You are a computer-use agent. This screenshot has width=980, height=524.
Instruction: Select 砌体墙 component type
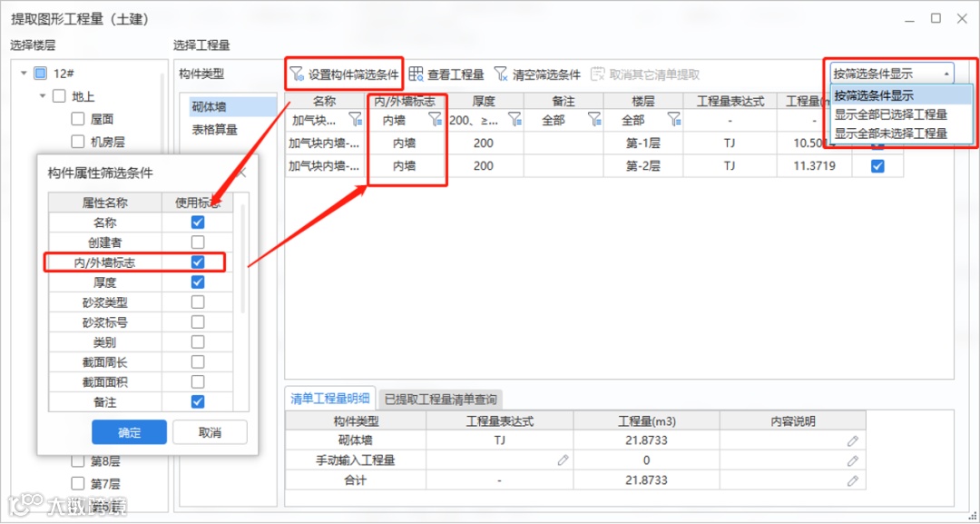232,107
